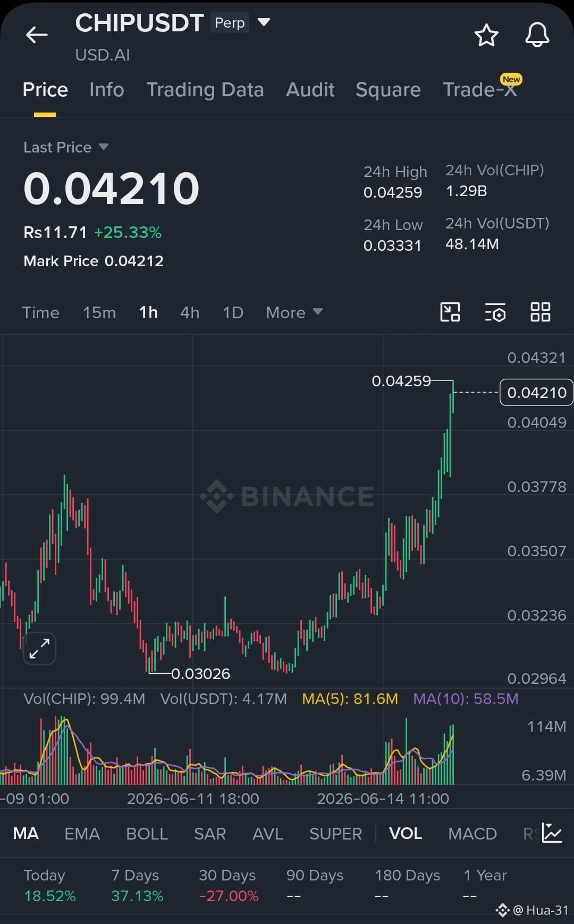Tap the MA(5): 81.6M volume label
Image resolution: width=574 pixels, height=924 pixels.
[x=350, y=699]
